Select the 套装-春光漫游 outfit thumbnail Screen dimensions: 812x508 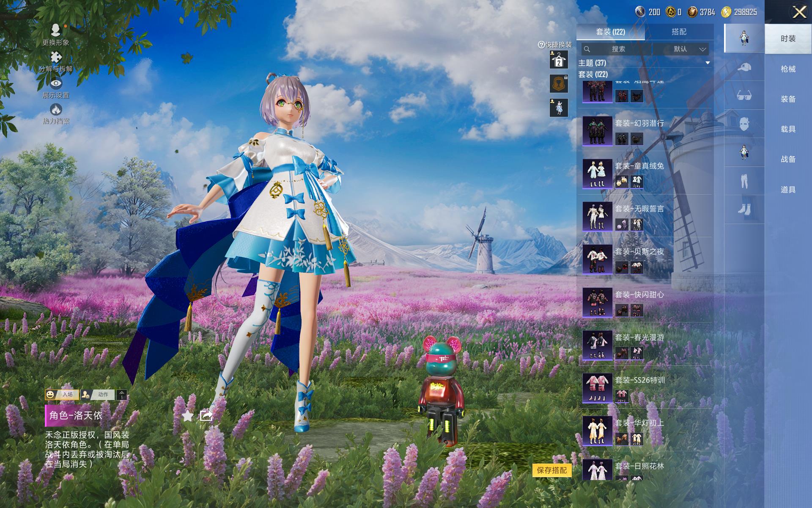(x=597, y=345)
